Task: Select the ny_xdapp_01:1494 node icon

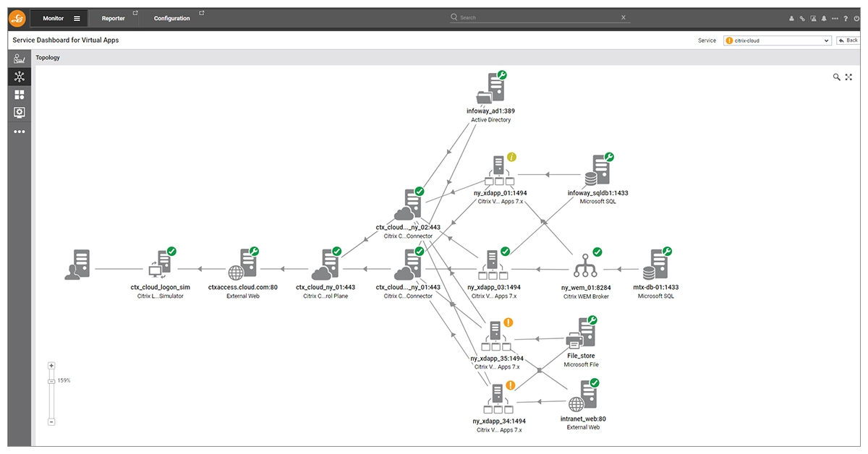Action: point(499,172)
